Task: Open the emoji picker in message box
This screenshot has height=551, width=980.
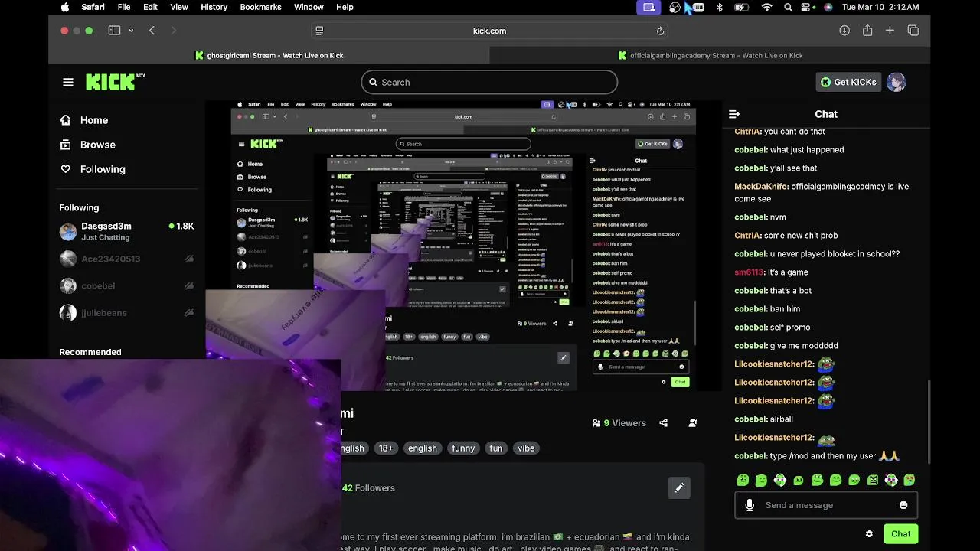Action: [x=903, y=505]
